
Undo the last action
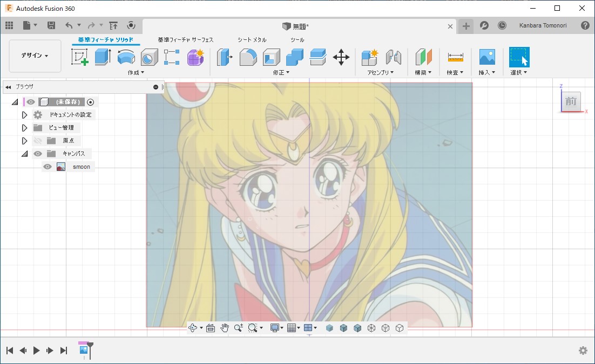click(x=69, y=25)
